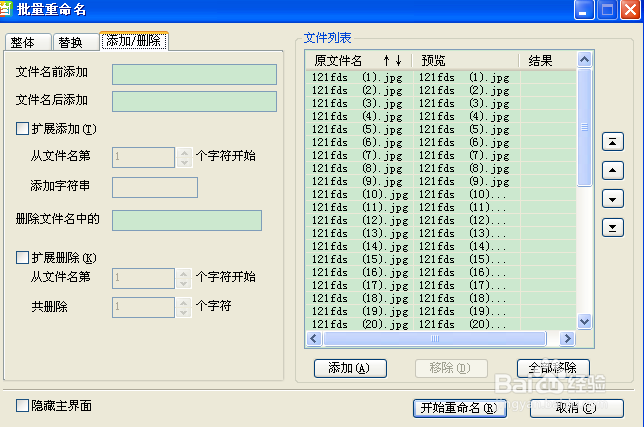Viewport: 644px width, 427px height.
Task: Select file row 121fds (2).jpg
Action: pyautogui.click(x=441, y=90)
